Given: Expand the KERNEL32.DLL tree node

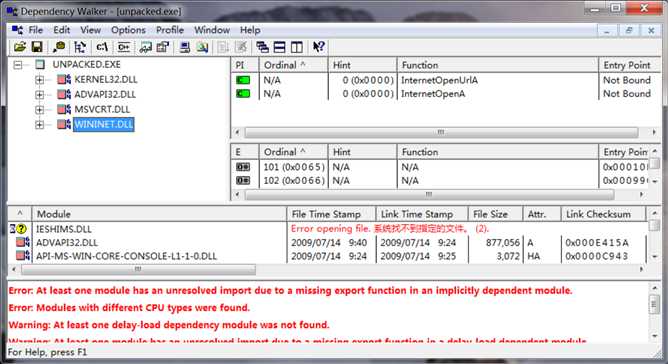Looking at the screenshot, I should coord(39,80).
